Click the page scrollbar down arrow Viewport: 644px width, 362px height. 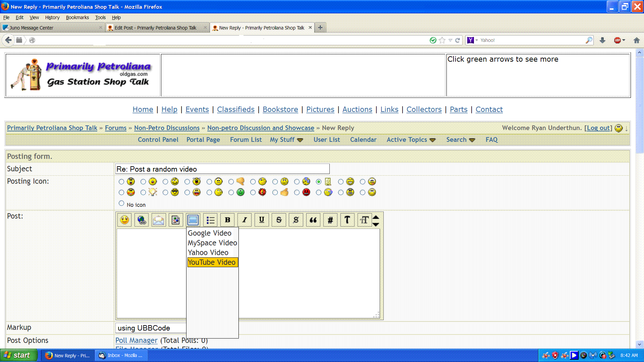tap(640, 344)
